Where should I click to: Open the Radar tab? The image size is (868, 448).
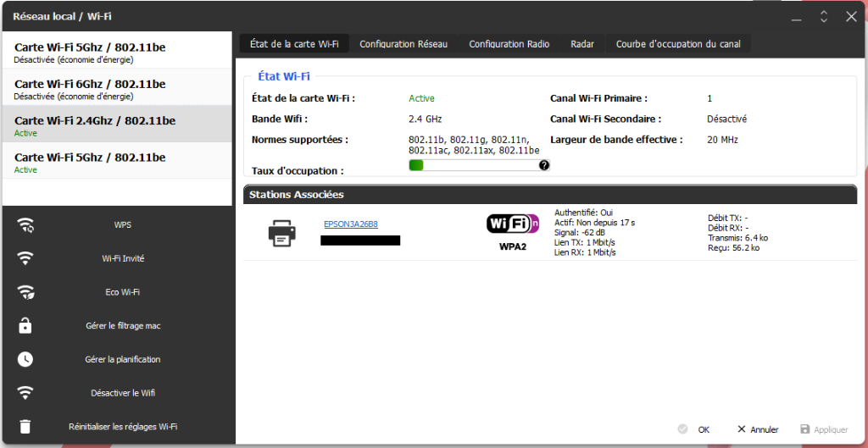582,44
